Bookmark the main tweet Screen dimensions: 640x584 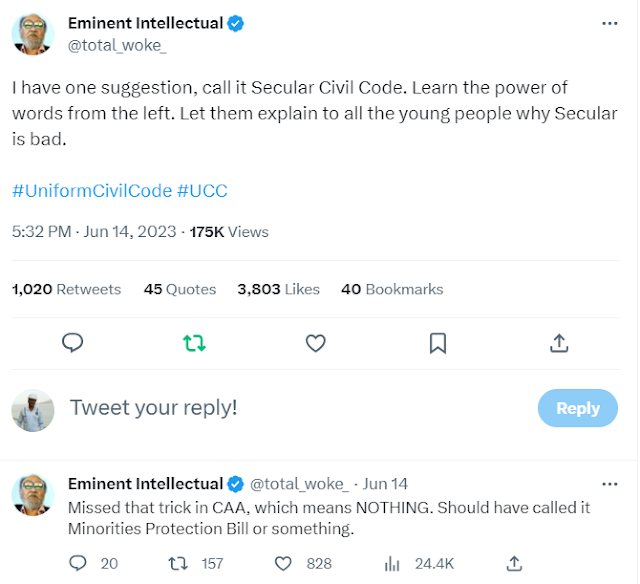[437, 344]
